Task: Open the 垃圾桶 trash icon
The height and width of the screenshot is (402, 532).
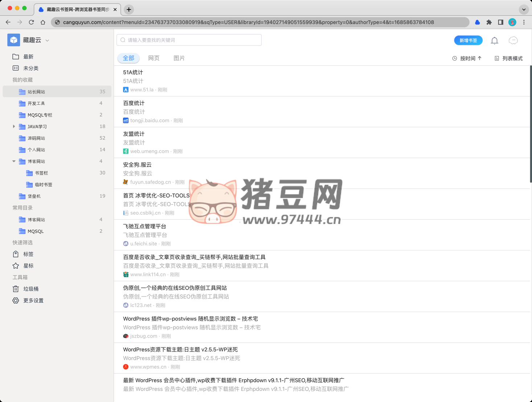Action: (16, 289)
